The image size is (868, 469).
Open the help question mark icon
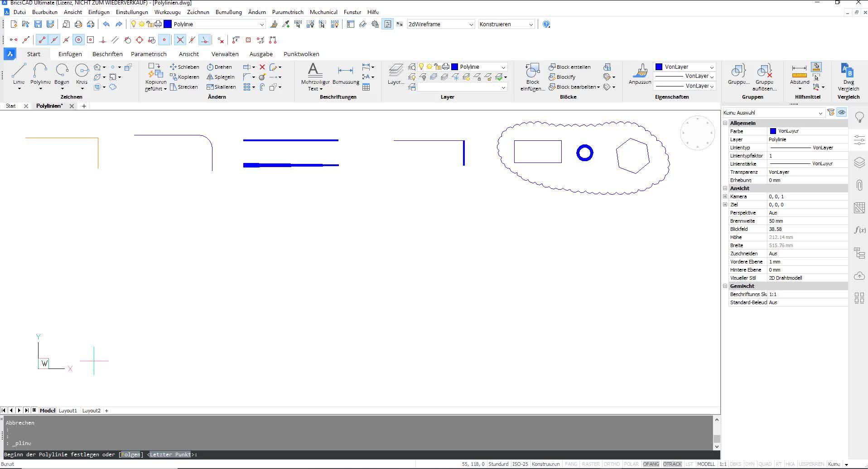546,24
